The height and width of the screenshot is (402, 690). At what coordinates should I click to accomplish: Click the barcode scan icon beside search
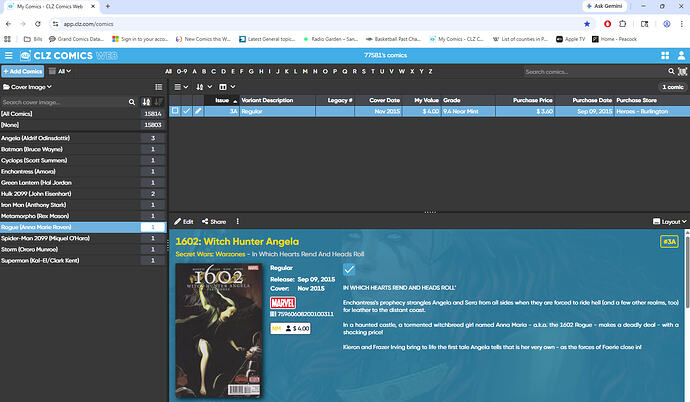pos(683,71)
